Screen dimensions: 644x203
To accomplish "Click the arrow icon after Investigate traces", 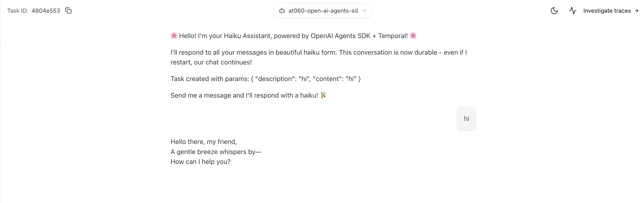I will (x=637, y=11).
